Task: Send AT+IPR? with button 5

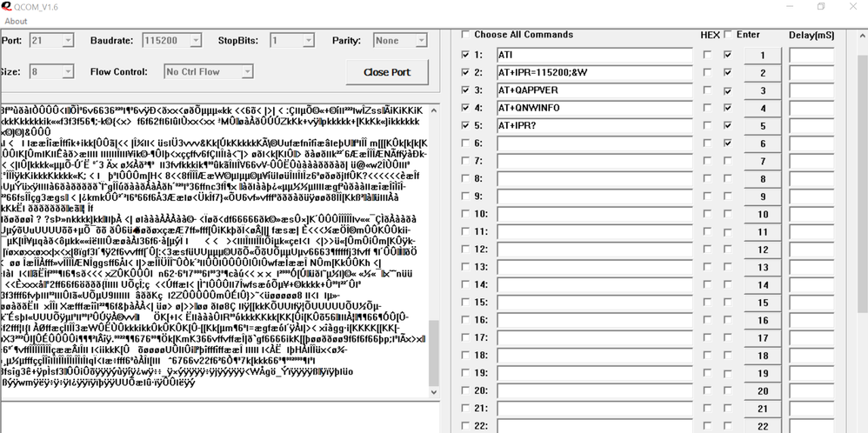Action: click(762, 126)
